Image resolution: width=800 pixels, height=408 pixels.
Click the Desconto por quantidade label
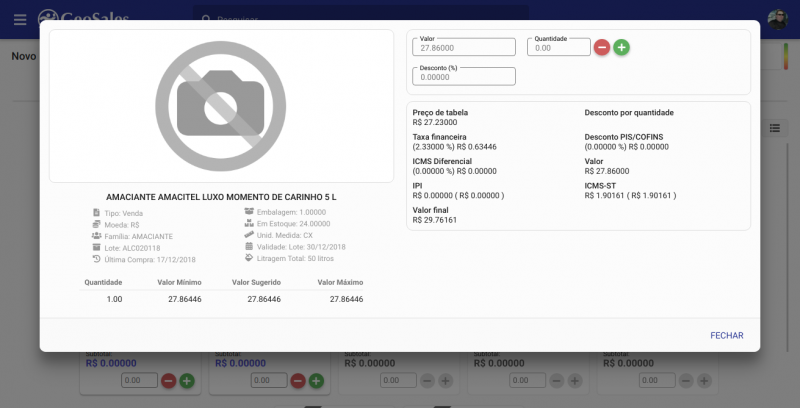pos(629,113)
